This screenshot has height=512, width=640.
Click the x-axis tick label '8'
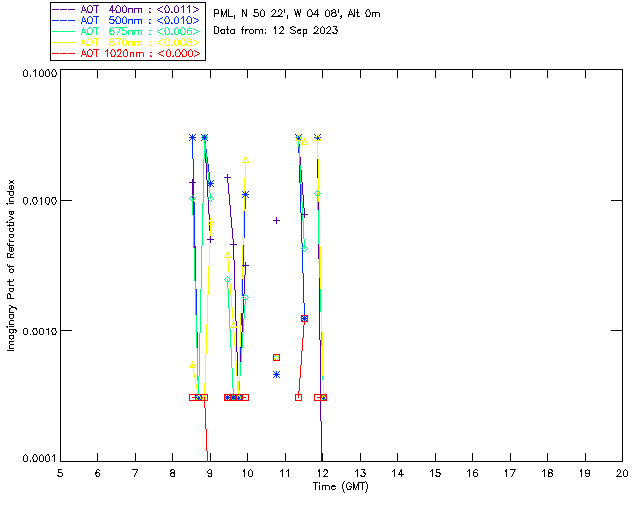(172, 473)
